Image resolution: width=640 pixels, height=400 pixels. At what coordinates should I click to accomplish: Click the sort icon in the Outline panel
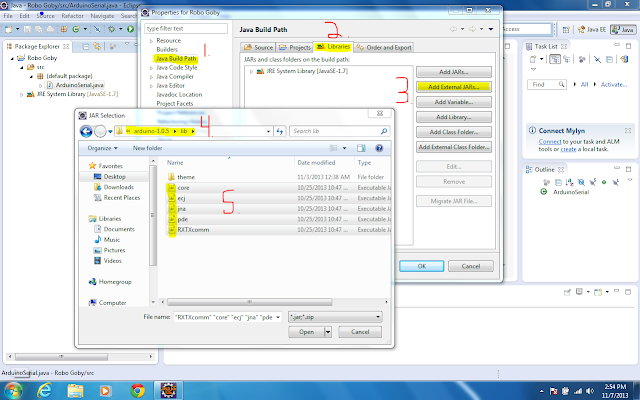coord(569,182)
